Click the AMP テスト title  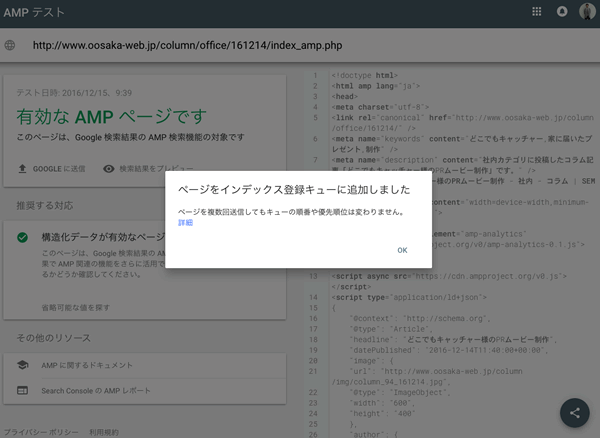coord(34,13)
